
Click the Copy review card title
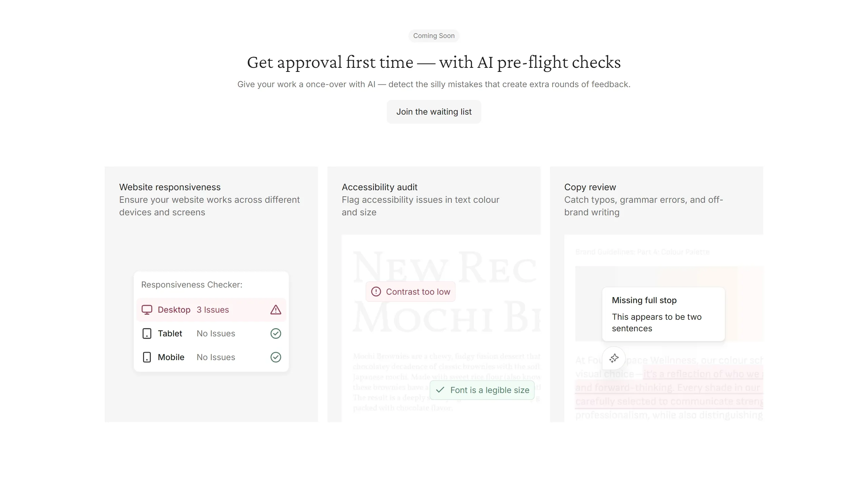tap(590, 187)
